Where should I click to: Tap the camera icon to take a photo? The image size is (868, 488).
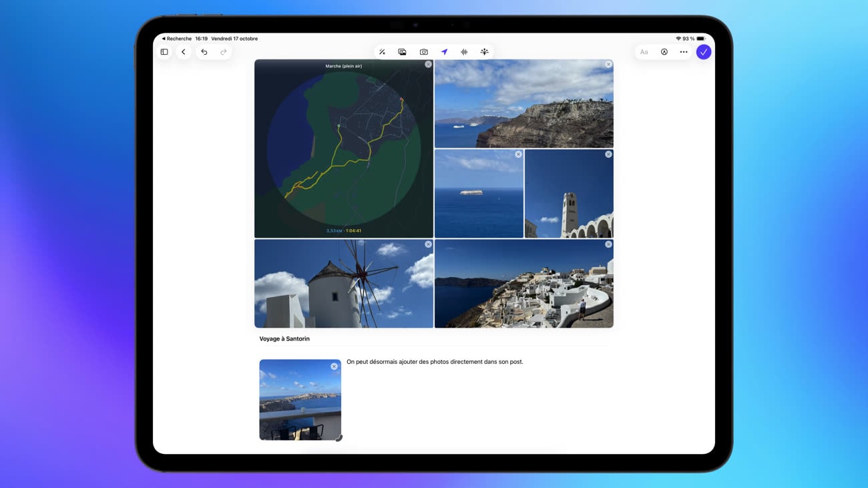423,52
